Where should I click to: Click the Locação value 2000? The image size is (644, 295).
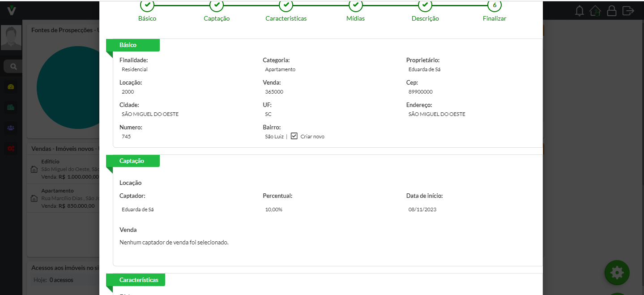128,92
